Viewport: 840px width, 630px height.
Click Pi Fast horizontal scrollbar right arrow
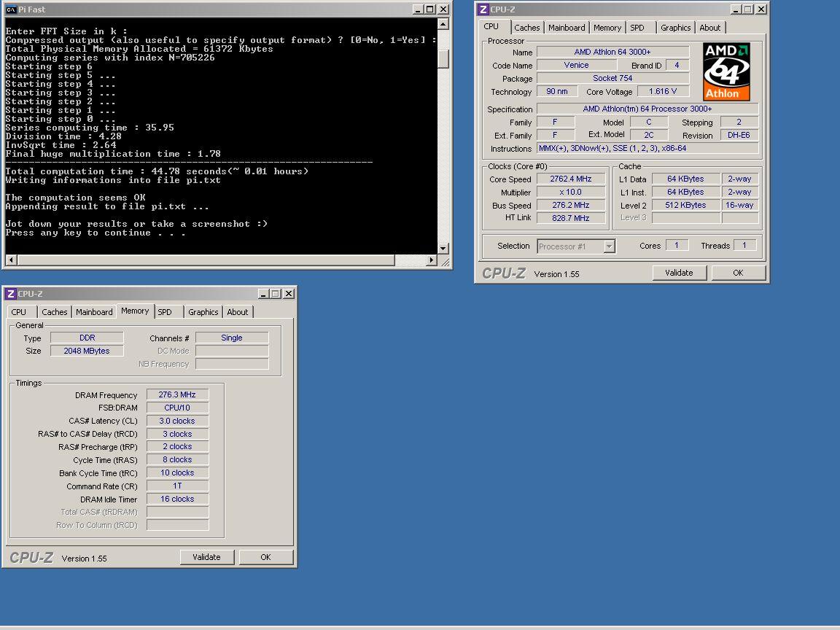pos(432,260)
